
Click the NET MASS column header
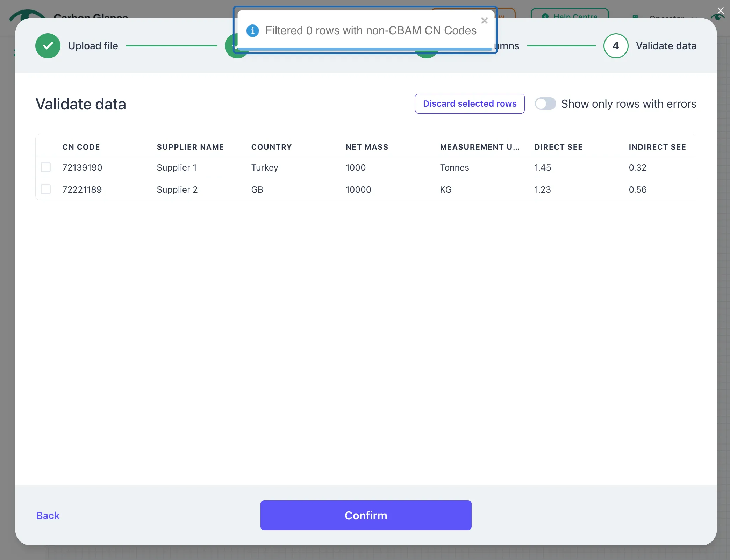[367, 147]
